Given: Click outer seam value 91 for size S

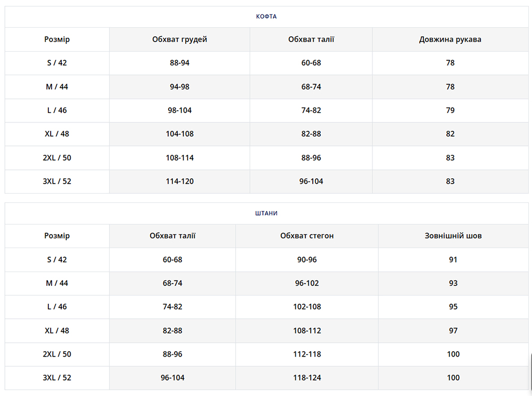Looking at the screenshot, I should [453, 260].
